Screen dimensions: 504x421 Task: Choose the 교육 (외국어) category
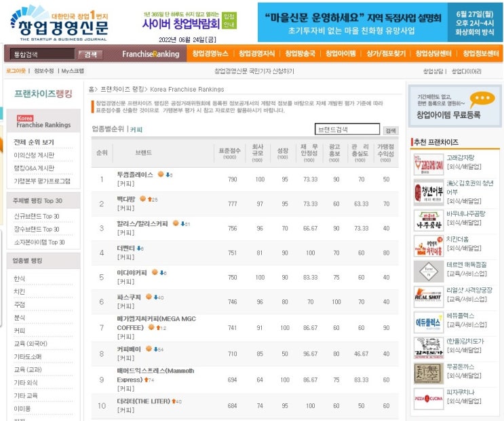pyautogui.click(x=31, y=344)
